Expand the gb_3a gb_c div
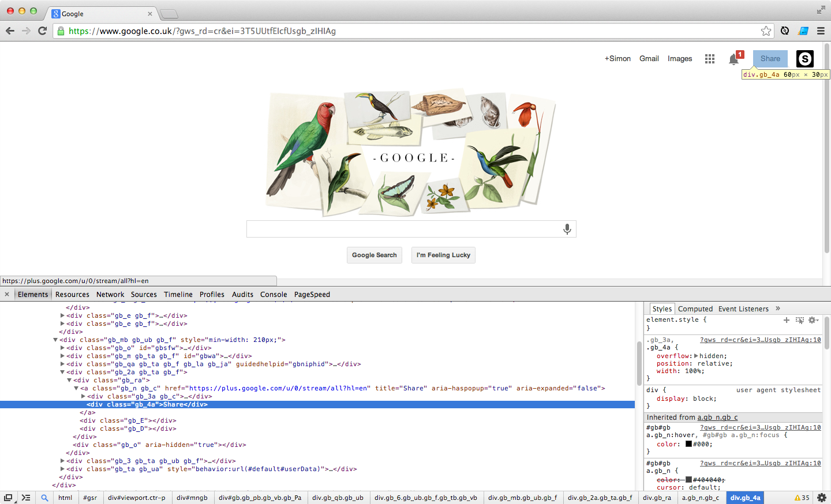The image size is (831, 504). coord(83,397)
